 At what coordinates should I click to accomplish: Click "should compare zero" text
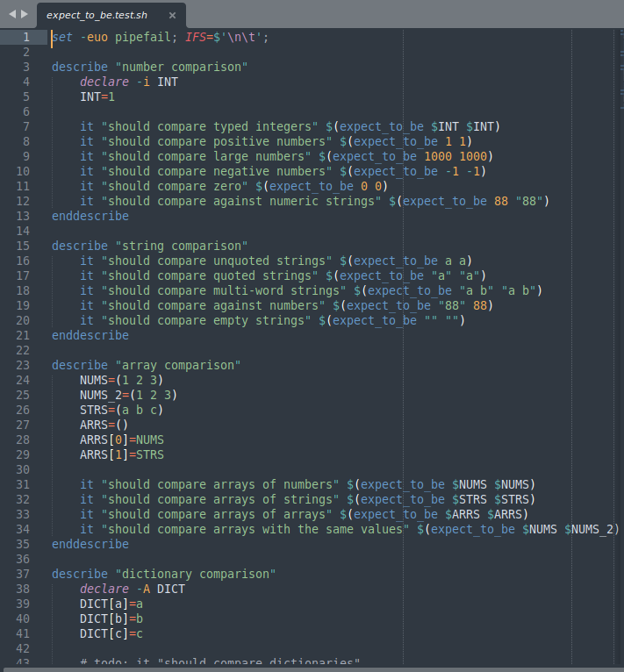point(175,187)
